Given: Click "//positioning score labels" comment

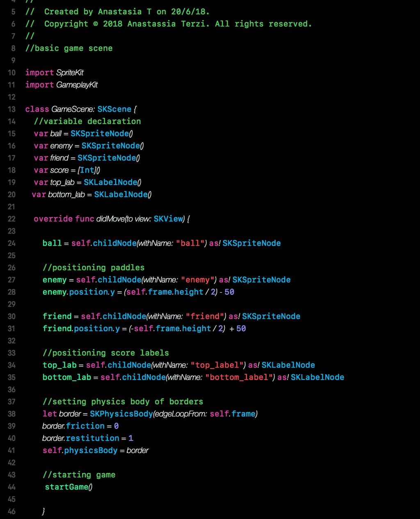Looking at the screenshot, I should [x=106, y=353].
